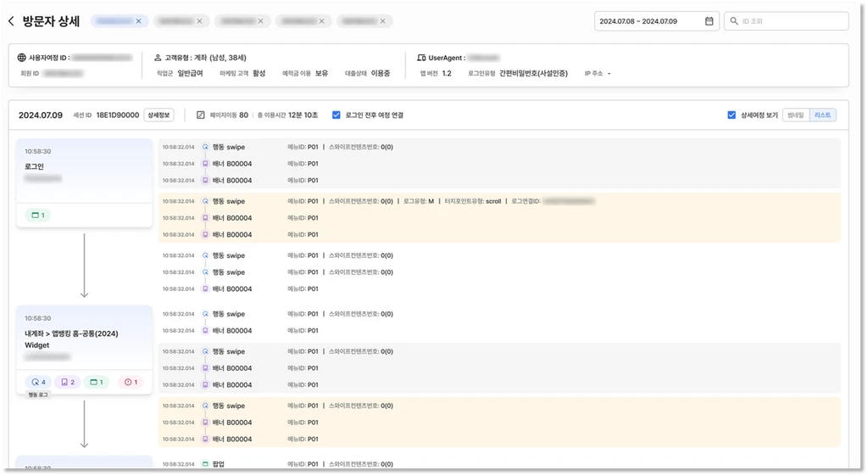Click the 팝업 log row icon
Image resolution: width=868 pixels, height=476 pixels.
click(x=204, y=464)
